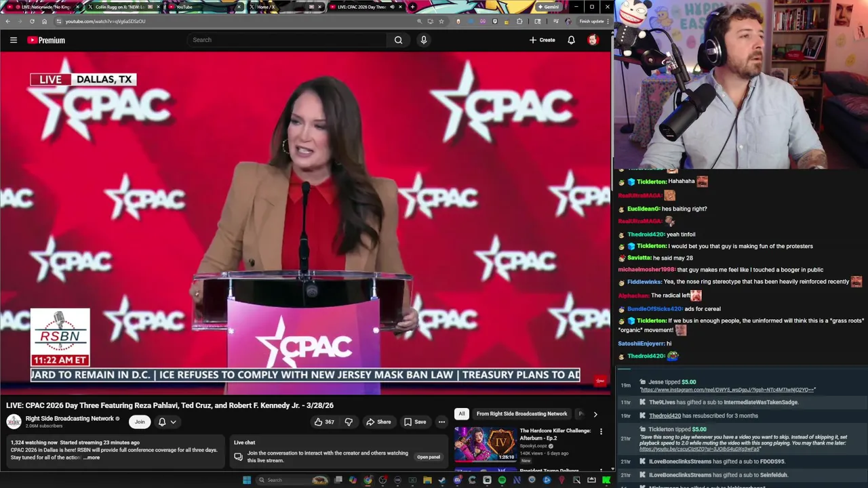Open a new browser tab with plus

[412, 7]
